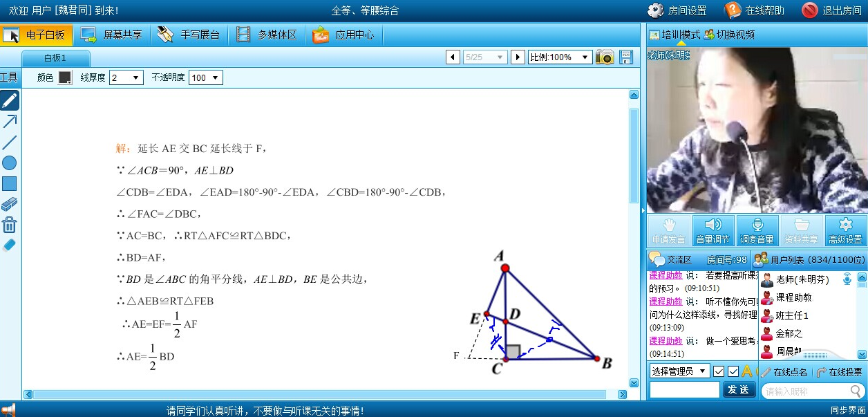Toggle the first chat option checkbox
The width and height of the screenshot is (868, 417).
719,371
